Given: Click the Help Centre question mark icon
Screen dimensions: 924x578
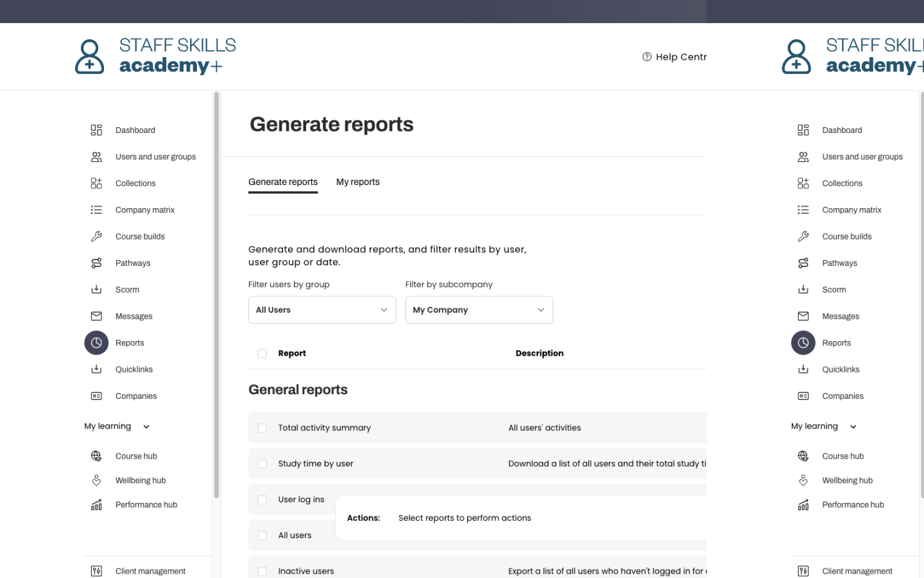Looking at the screenshot, I should [647, 57].
